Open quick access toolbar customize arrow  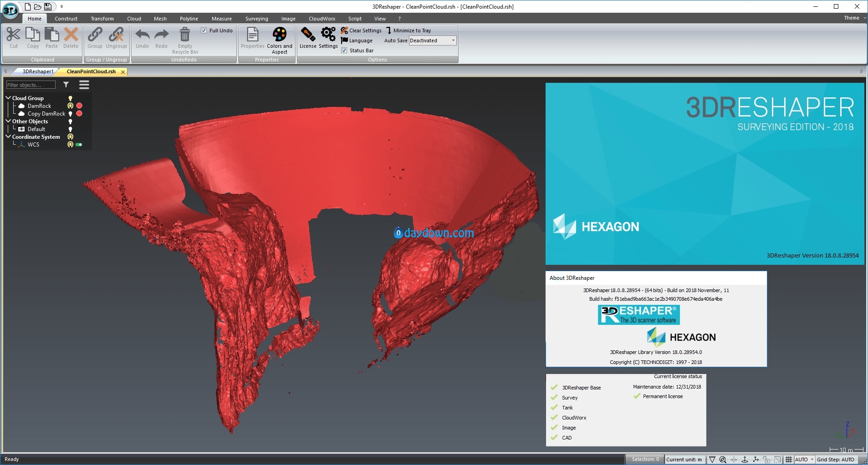(61, 7)
